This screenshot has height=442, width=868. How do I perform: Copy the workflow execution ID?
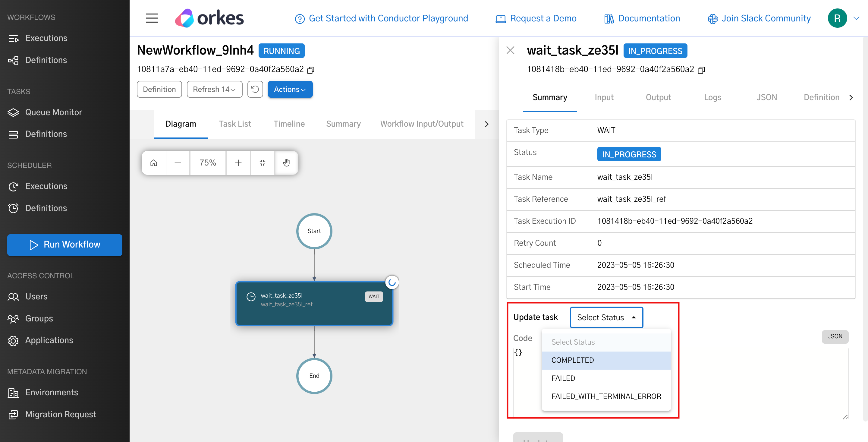click(311, 70)
